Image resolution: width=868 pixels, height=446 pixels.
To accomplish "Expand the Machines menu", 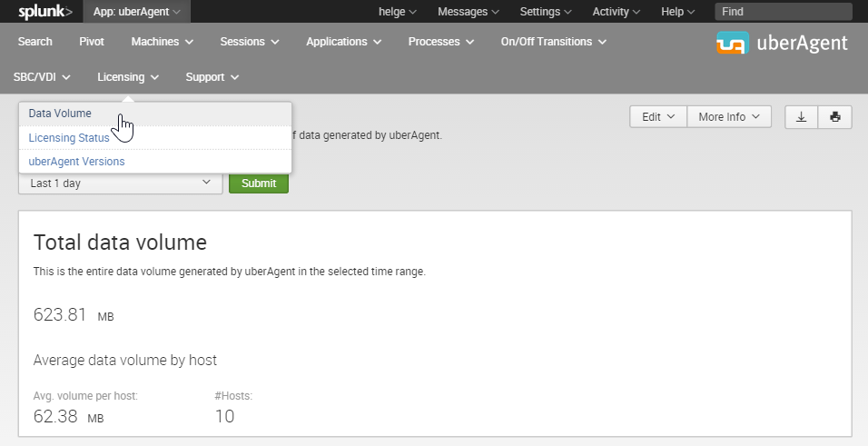I will point(163,42).
